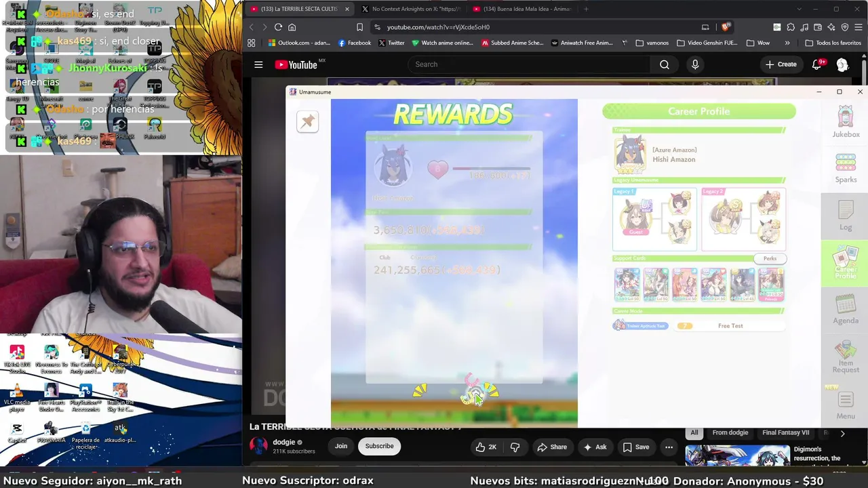Select the 'All' filter chip

[x=694, y=432]
